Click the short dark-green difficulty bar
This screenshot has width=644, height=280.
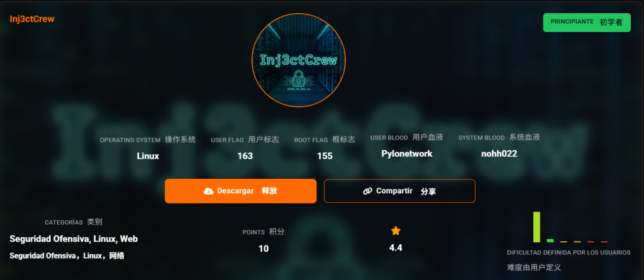pyautogui.click(x=550, y=240)
